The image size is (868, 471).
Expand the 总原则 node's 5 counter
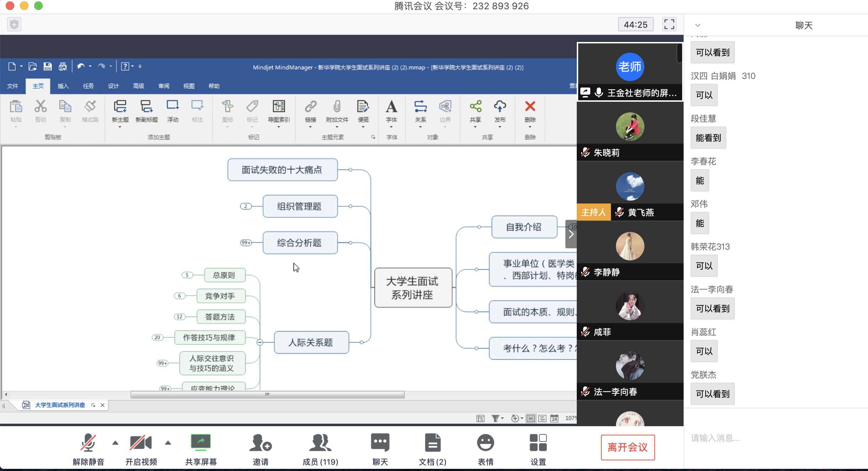click(x=187, y=275)
